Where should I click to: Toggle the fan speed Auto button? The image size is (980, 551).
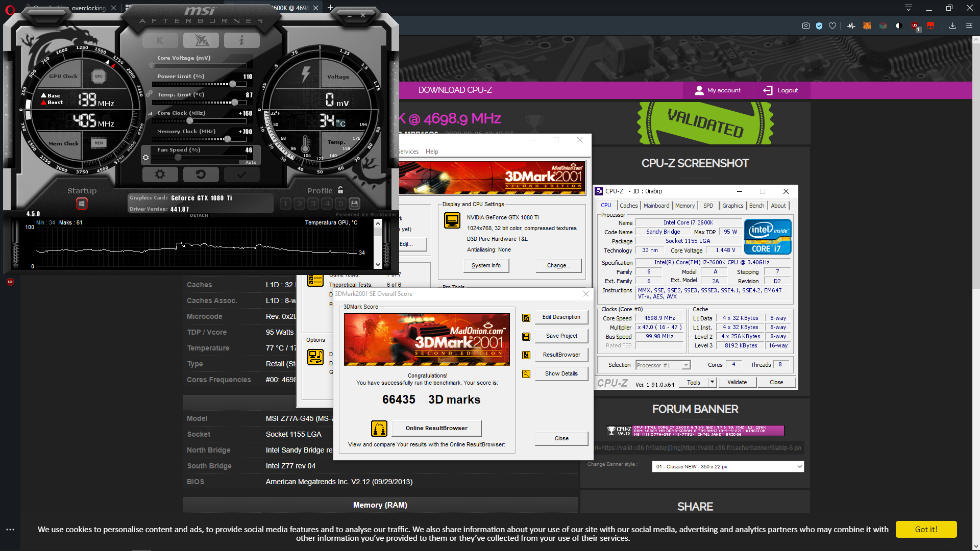pos(251,162)
